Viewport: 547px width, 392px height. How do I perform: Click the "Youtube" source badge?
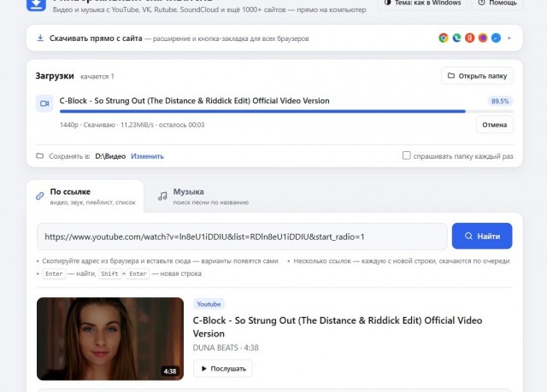click(209, 304)
